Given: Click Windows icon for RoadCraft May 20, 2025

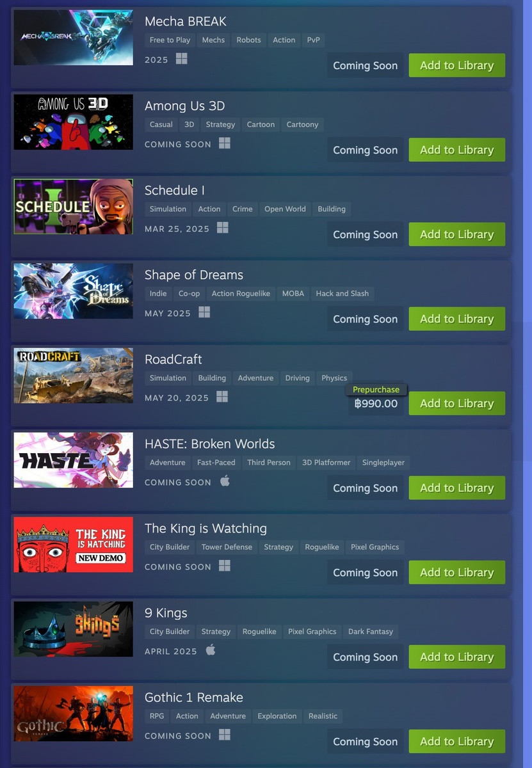Looking at the screenshot, I should pyautogui.click(x=222, y=397).
